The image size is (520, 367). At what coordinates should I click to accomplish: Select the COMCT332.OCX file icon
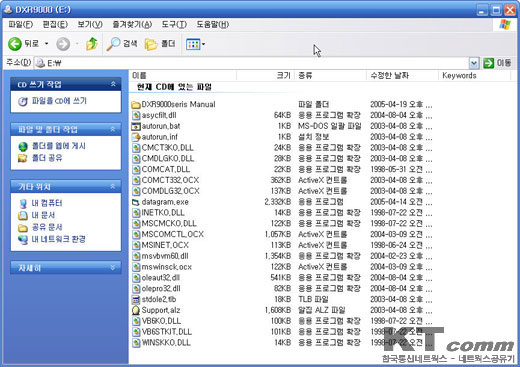(136, 180)
